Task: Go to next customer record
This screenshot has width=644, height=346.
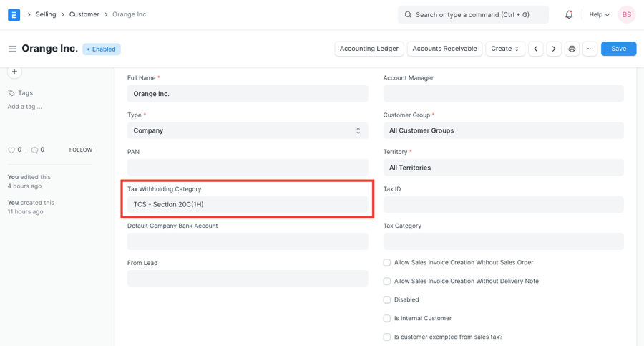Action: 554,49
